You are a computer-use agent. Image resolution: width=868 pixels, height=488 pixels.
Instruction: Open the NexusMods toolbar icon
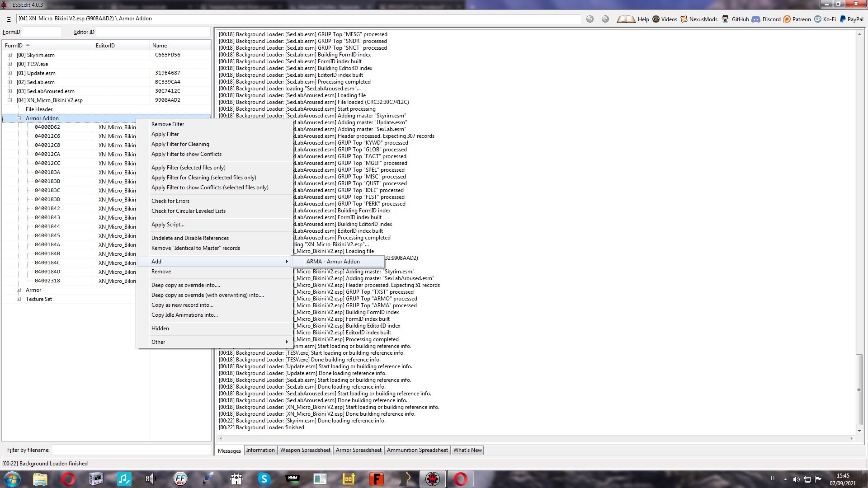click(x=684, y=19)
